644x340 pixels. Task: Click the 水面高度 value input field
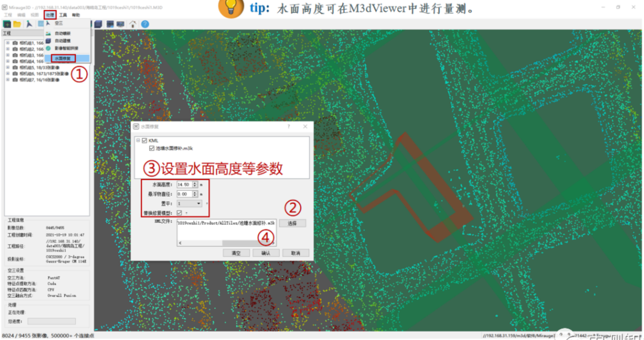coord(183,185)
